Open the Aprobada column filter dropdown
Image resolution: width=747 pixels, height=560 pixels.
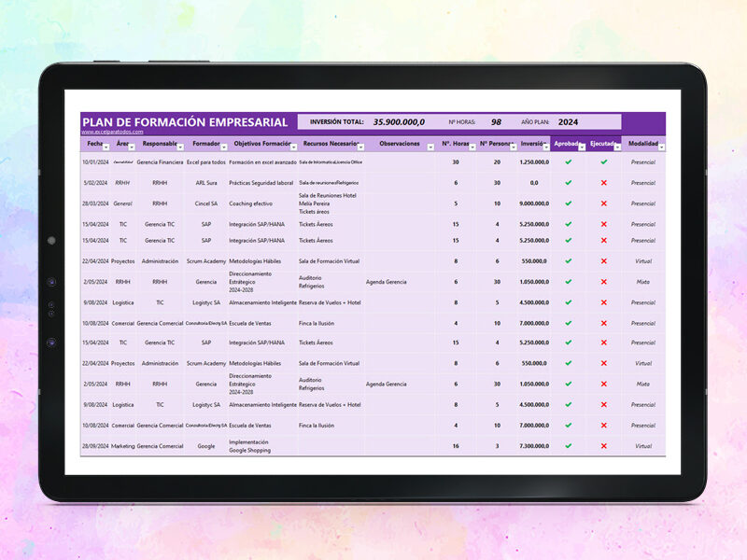point(582,147)
